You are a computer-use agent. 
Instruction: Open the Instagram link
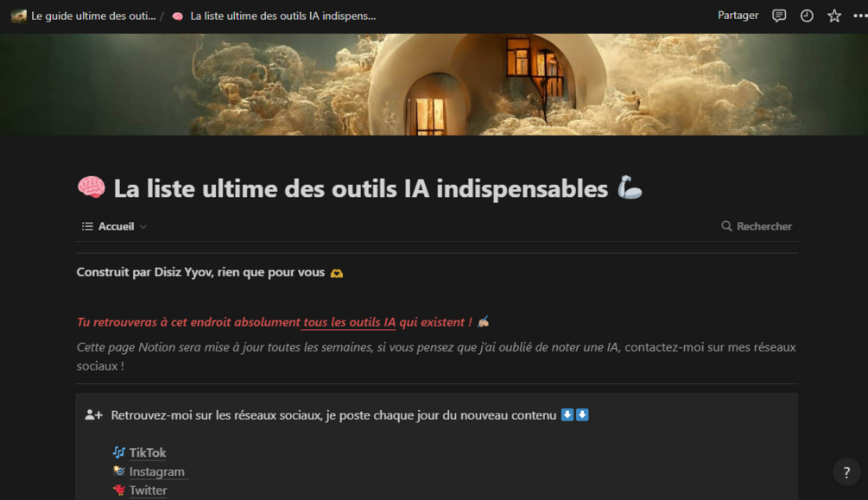(x=156, y=472)
